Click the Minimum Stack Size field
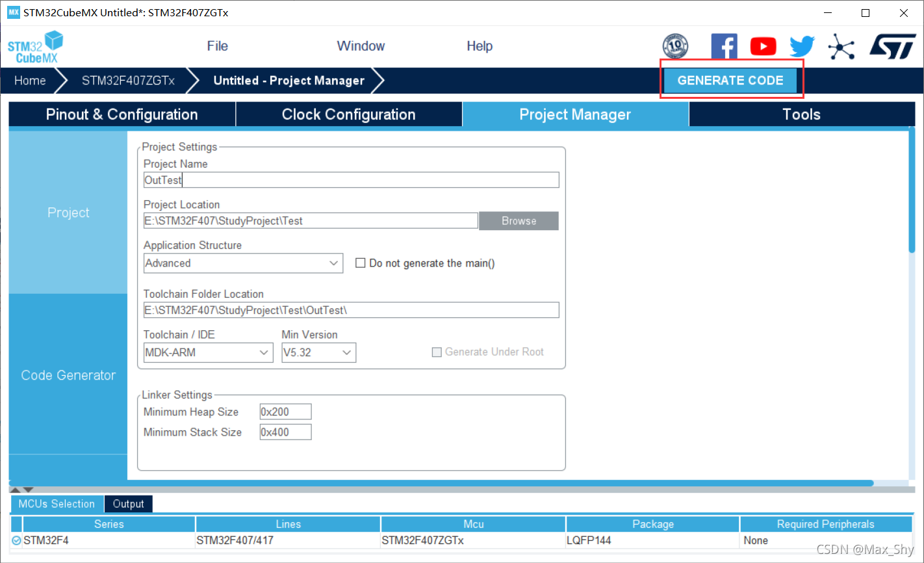This screenshot has height=563, width=924. pos(285,432)
